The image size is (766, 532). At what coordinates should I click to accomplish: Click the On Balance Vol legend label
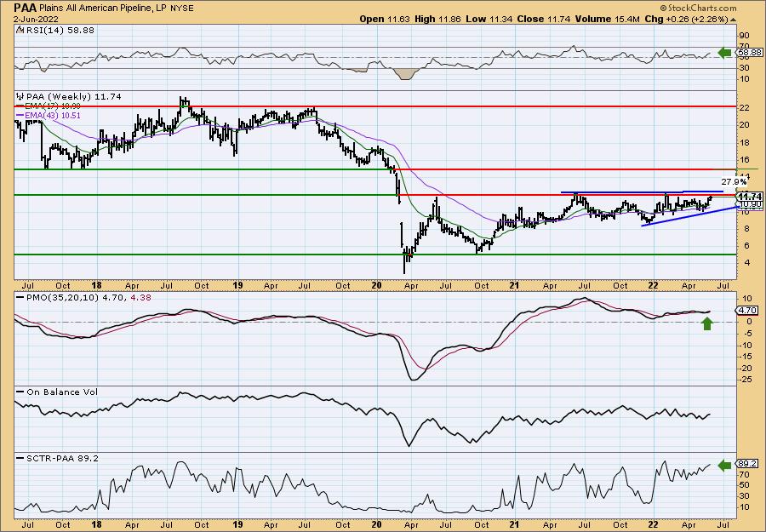(58, 392)
